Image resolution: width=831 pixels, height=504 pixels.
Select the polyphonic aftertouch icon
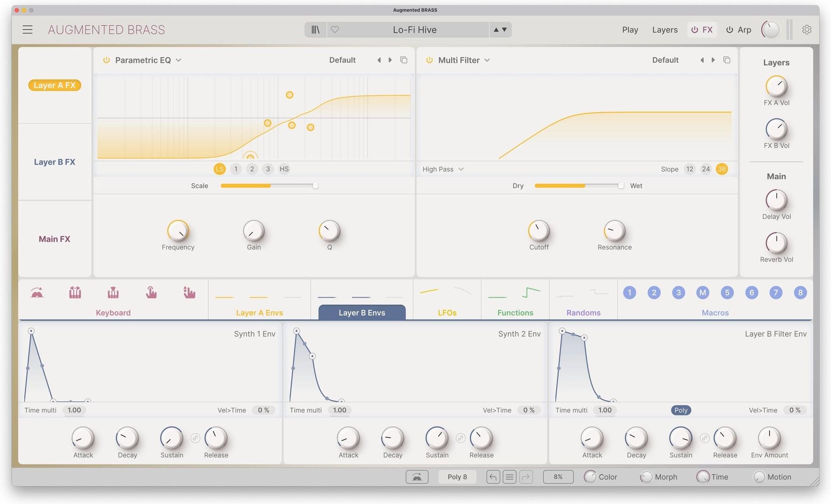click(190, 292)
